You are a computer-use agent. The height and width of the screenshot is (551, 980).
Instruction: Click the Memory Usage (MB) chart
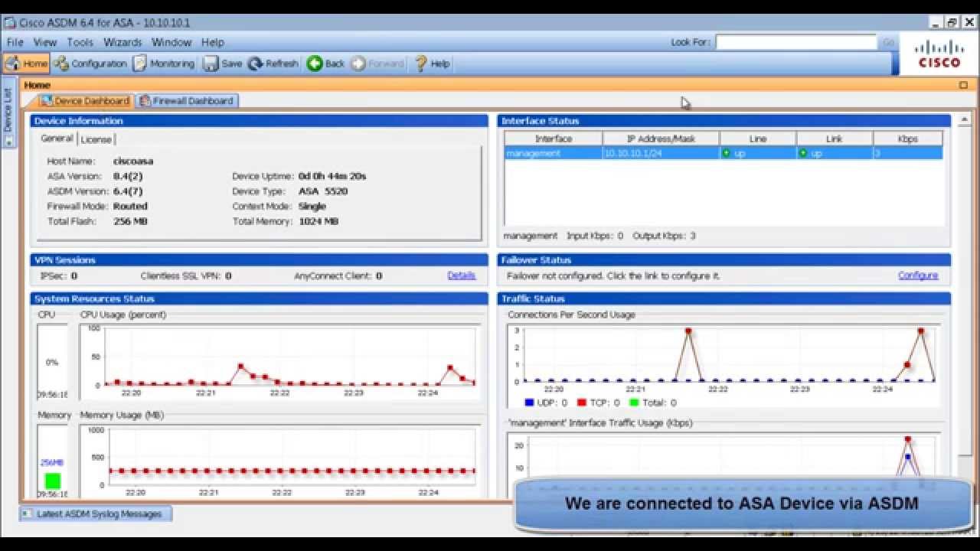tap(280, 461)
